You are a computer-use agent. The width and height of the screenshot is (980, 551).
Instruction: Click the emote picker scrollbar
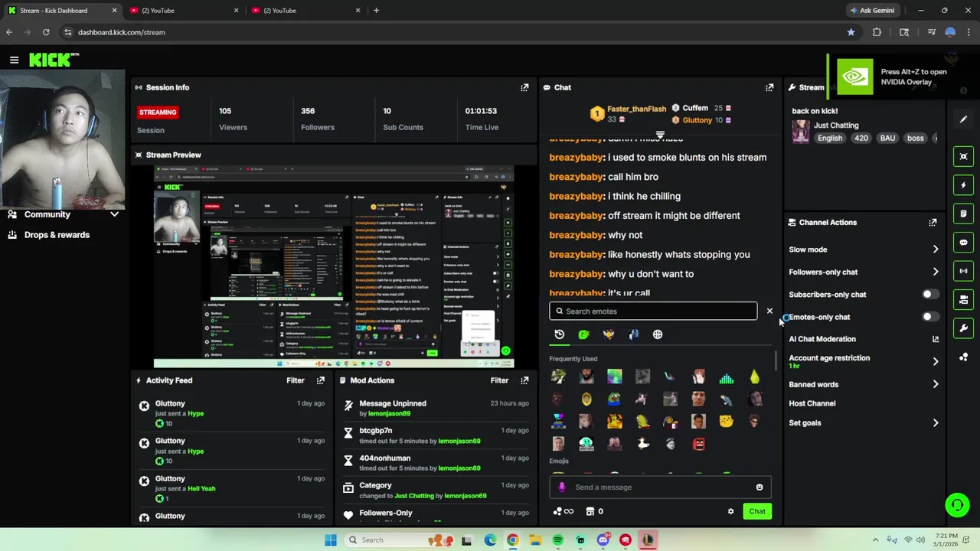776,360
